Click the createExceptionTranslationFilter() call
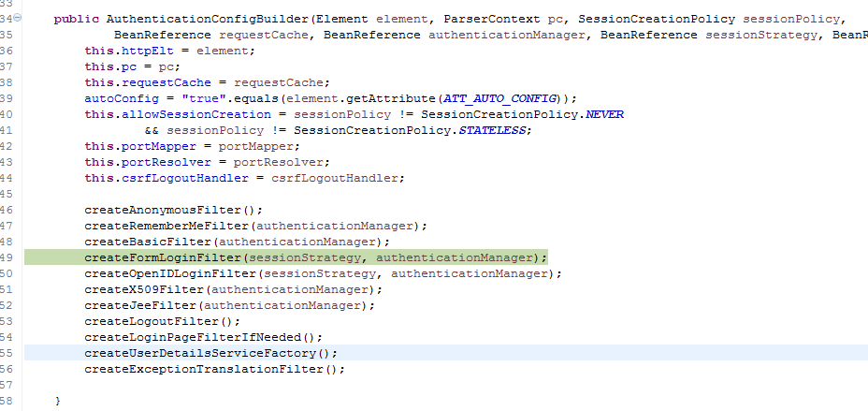This screenshot has height=411, width=868. pyautogui.click(x=215, y=370)
